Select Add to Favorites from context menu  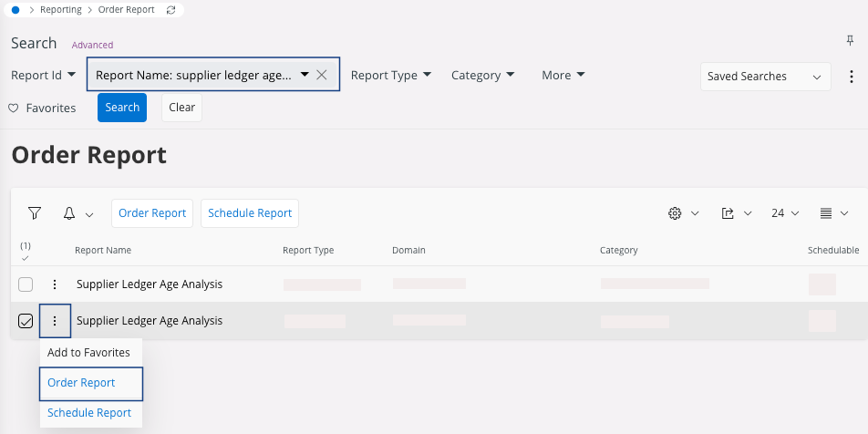point(88,352)
